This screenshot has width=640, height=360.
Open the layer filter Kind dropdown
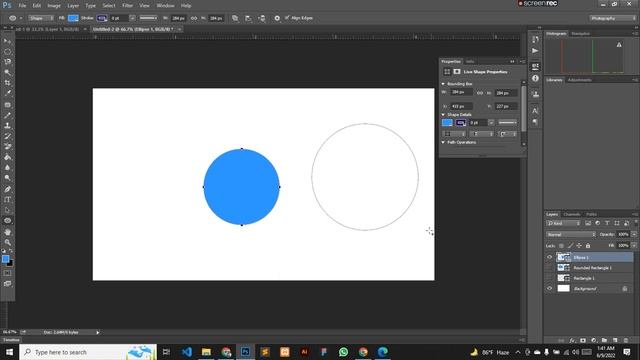(x=563, y=223)
